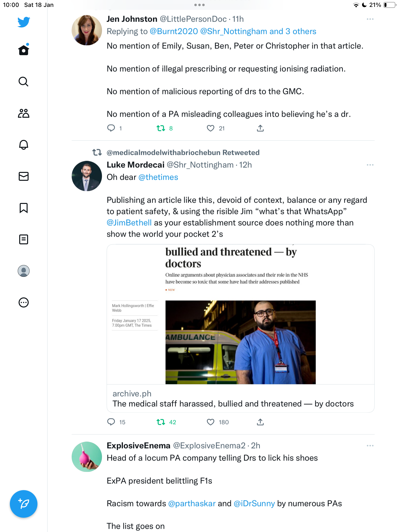Open the More circle menu in sidebar

(x=24, y=302)
